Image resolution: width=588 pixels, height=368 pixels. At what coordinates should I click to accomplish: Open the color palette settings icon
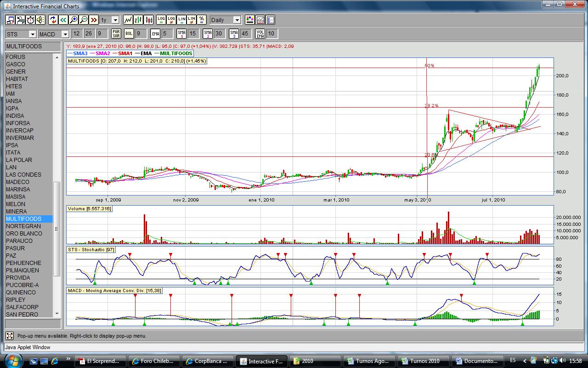click(x=249, y=20)
